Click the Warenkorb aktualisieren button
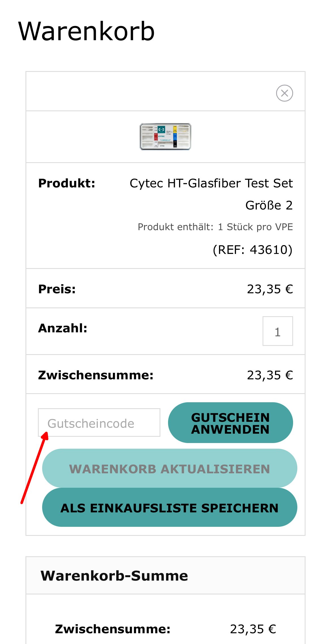 click(169, 468)
